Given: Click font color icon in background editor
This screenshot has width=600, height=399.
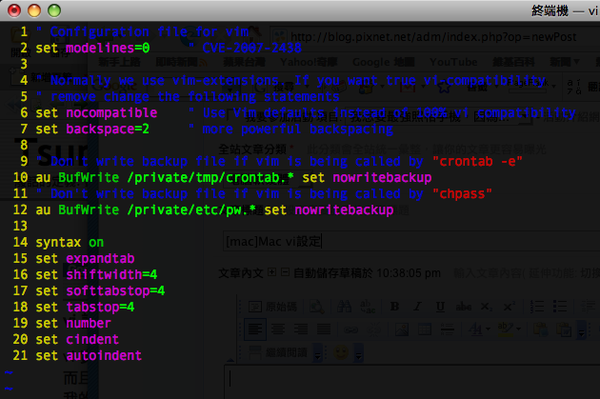Looking at the screenshot, I should pyautogui.click(x=476, y=329).
